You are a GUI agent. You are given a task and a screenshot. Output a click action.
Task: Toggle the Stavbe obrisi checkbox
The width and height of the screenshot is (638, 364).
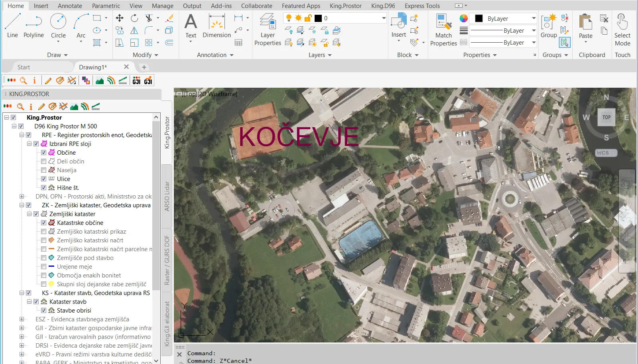pyautogui.click(x=44, y=311)
